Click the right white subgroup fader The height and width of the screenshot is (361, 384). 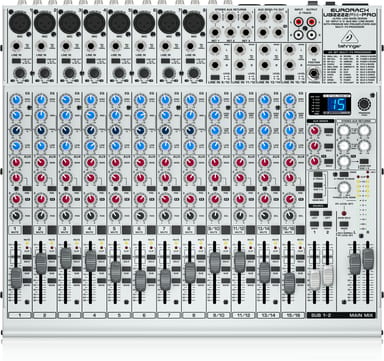pyautogui.click(x=328, y=276)
